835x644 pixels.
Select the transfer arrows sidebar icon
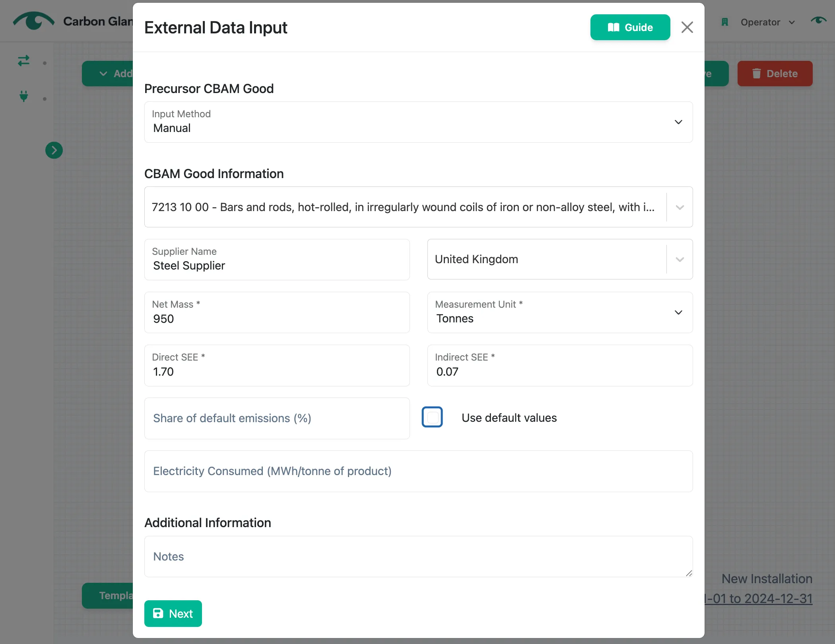click(x=23, y=61)
